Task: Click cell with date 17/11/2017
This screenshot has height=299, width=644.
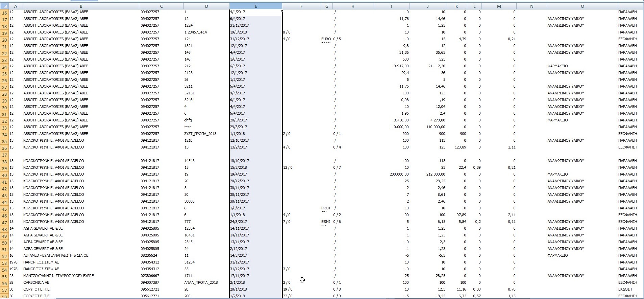Action: (x=255, y=276)
